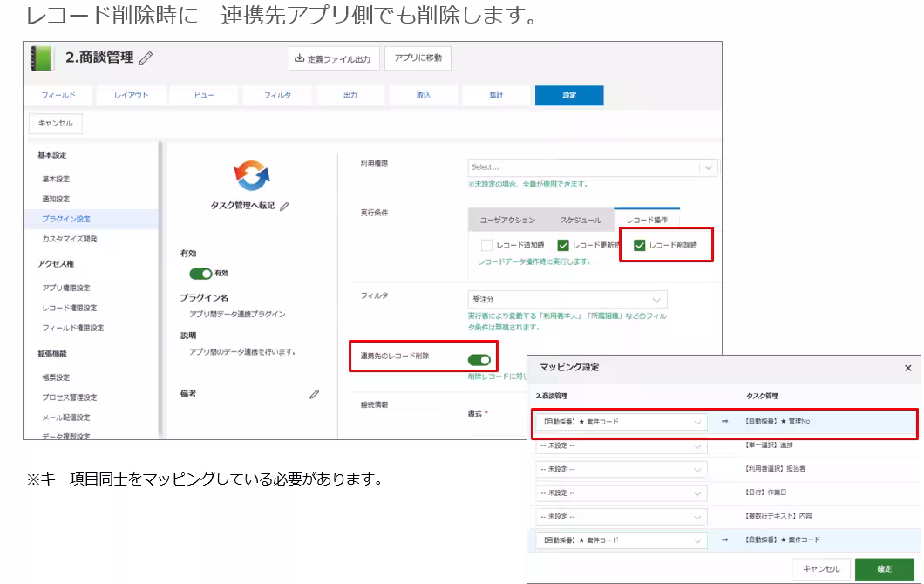
Task: Click the sidebar vertical scrollbar
Action: [160, 289]
